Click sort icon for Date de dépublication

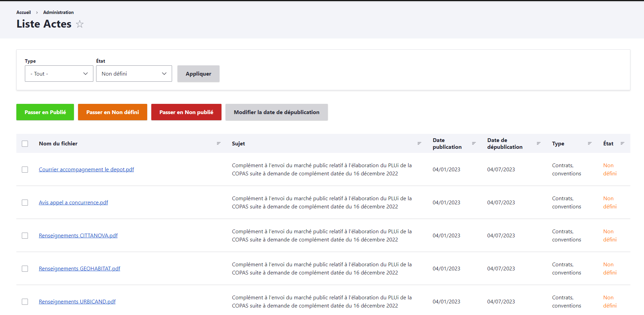pos(539,144)
